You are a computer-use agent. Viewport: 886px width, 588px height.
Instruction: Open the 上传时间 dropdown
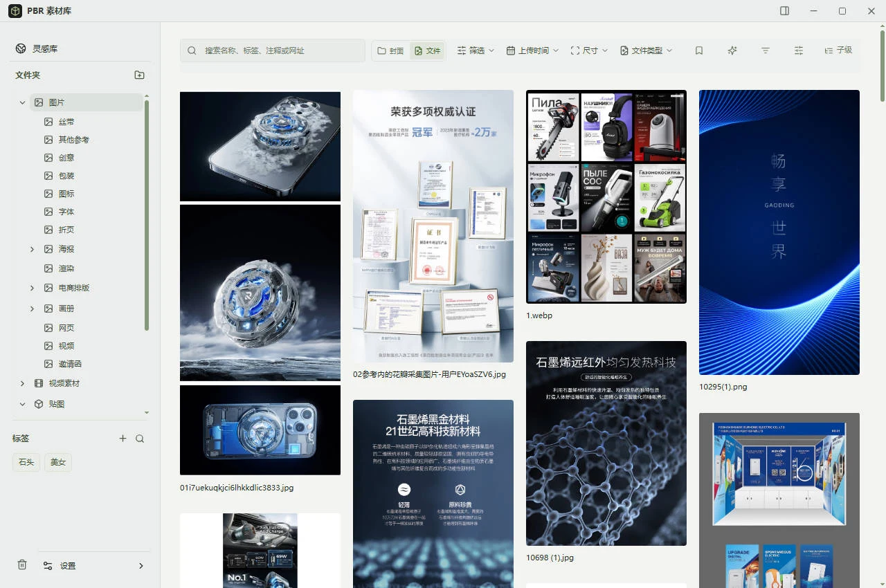pos(532,50)
